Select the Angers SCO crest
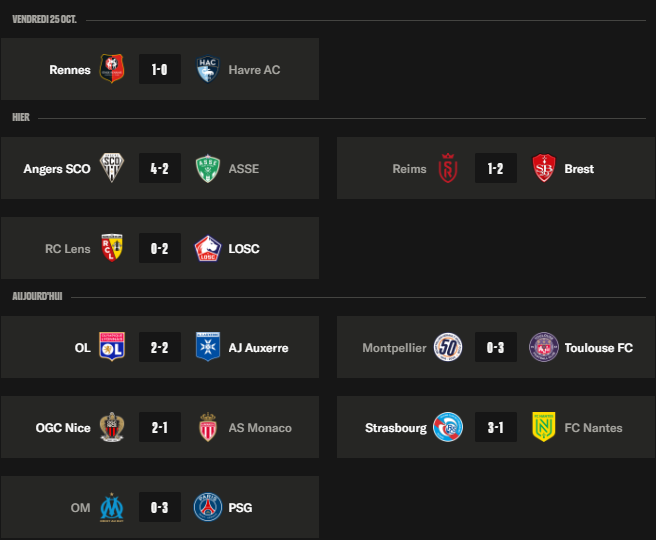The height and width of the screenshot is (540, 656). coord(112,168)
